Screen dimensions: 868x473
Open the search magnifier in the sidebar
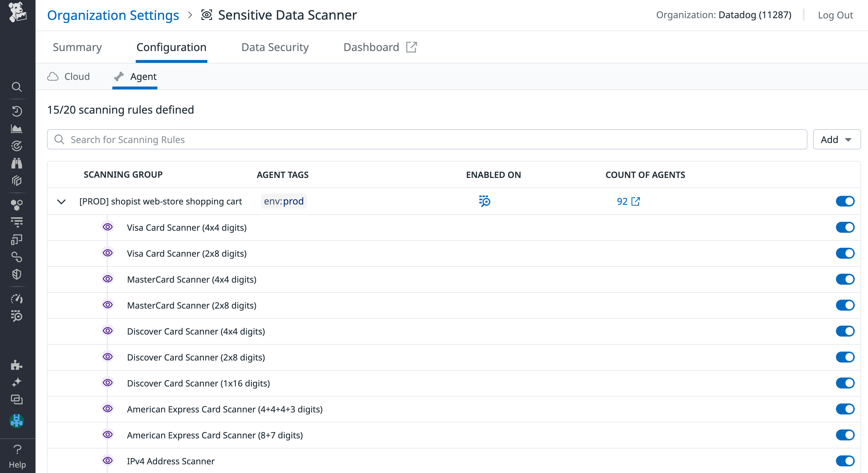coord(17,87)
